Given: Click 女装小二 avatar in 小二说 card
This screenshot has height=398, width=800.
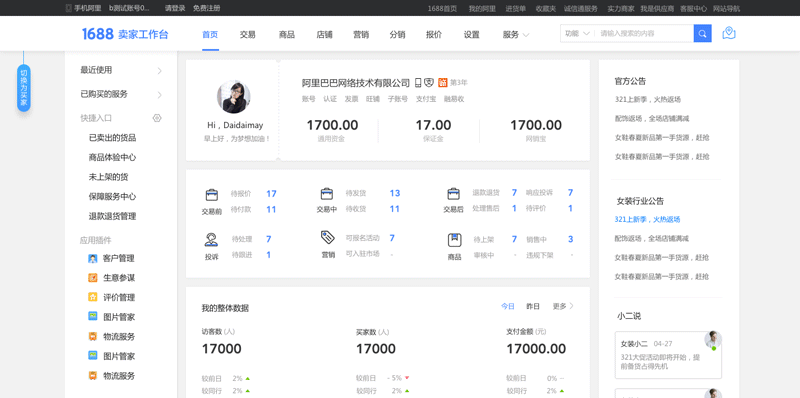Looking at the screenshot, I should [713, 340].
